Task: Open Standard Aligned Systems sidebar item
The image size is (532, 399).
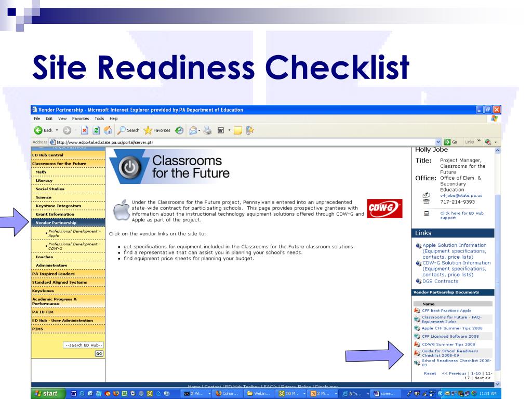Action: coord(68,282)
